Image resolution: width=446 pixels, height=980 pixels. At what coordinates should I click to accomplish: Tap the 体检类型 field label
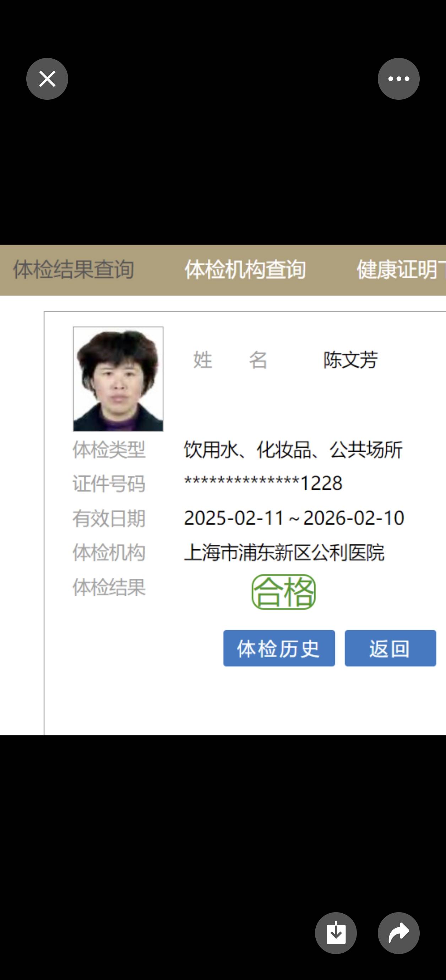tap(109, 450)
